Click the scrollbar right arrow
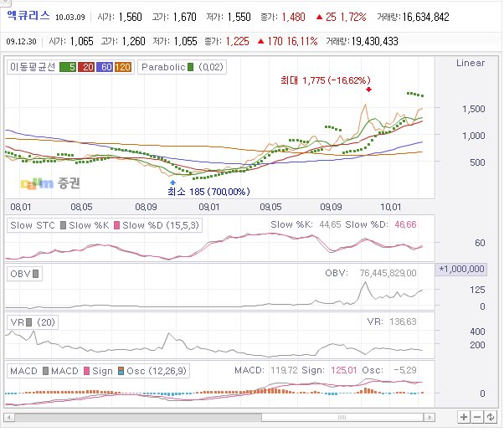This screenshot has height=432, width=504. tap(429, 417)
